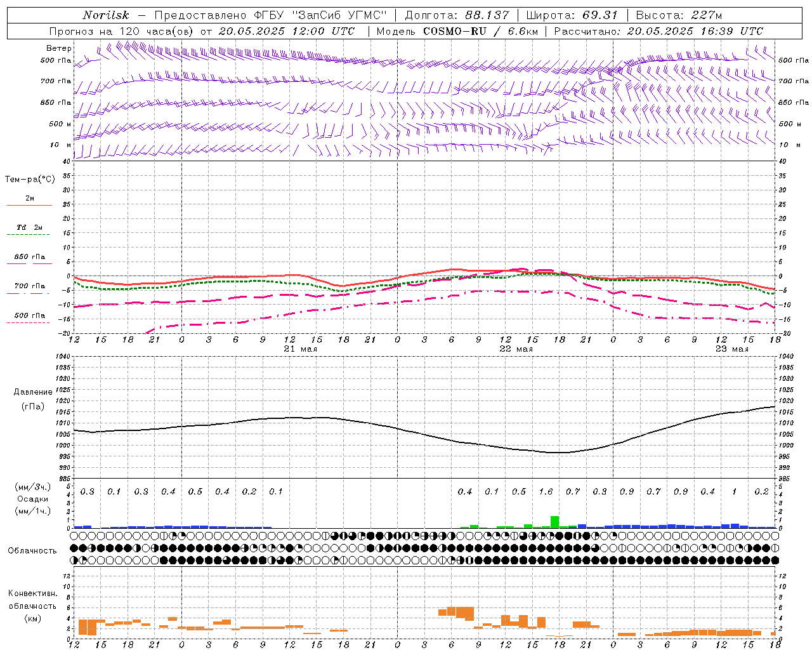Click the "Тем-ра(°C)" temperature axis title
This screenshot has width=812, height=650.
coord(30,180)
